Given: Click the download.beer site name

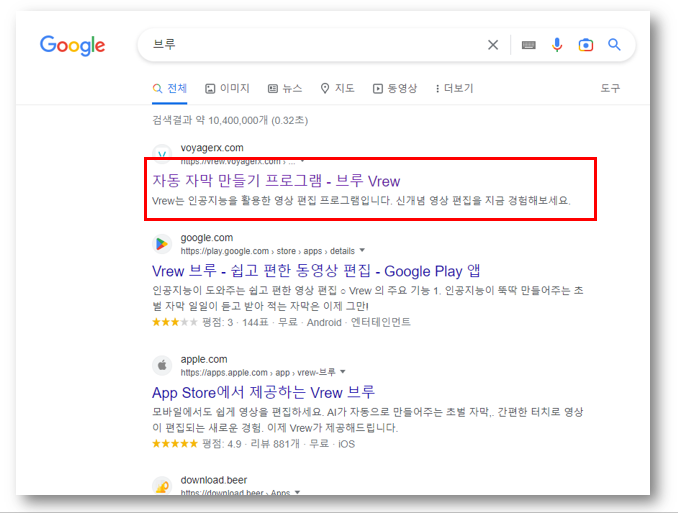Looking at the screenshot, I should coord(214,480).
